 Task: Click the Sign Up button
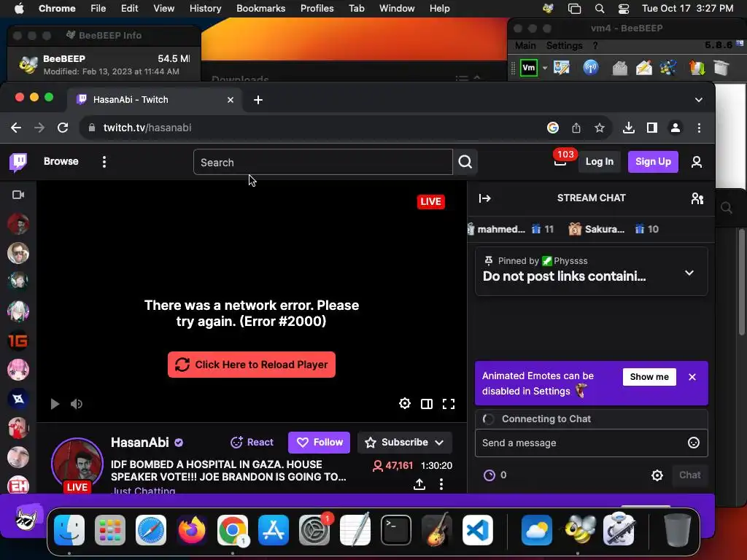tap(653, 162)
